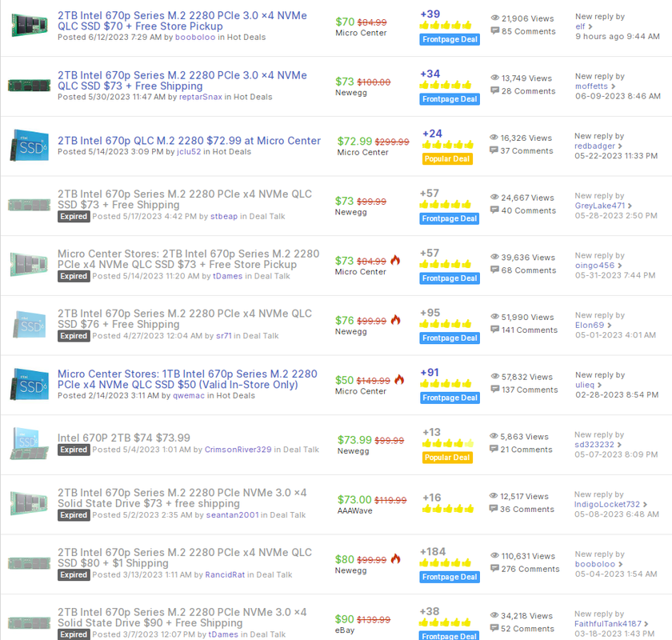Click the fire icon next to the $76 price

(x=395, y=320)
